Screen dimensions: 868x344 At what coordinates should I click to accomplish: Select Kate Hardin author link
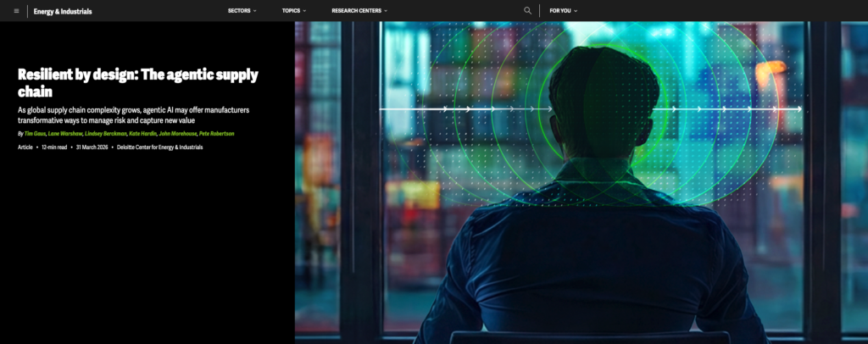pyautogui.click(x=142, y=134)
